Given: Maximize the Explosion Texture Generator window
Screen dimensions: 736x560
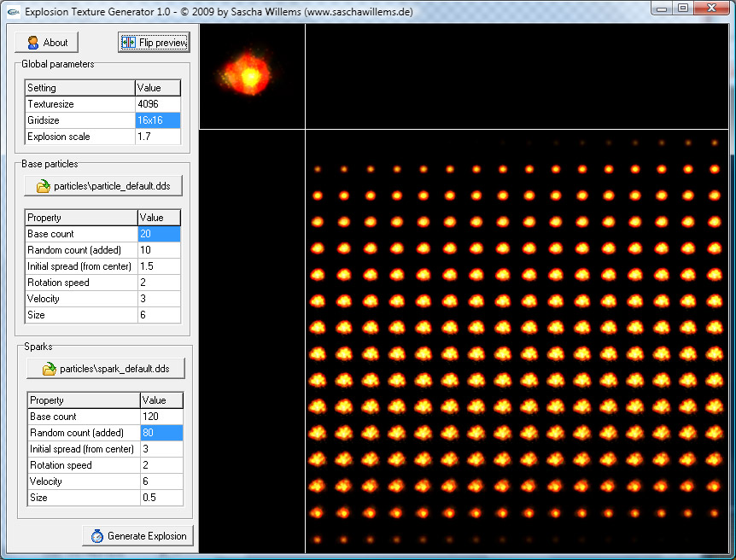Looking at the screenshot, I should tap(682, 9).
